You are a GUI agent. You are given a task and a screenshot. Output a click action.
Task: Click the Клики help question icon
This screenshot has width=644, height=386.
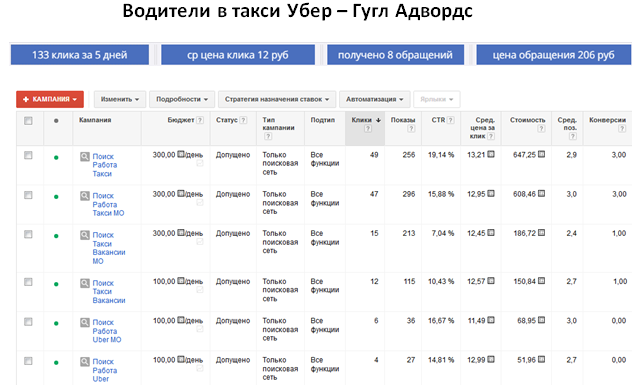[x=368, y=129]
